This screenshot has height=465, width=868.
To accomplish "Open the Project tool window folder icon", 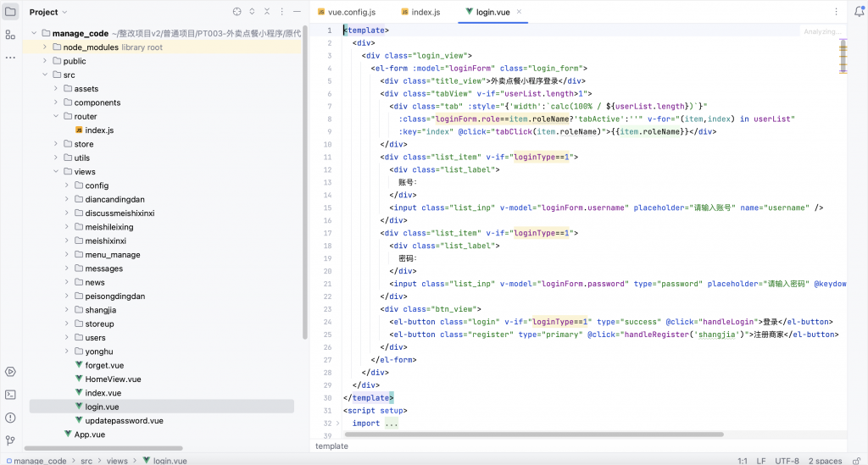I will 10,12.
